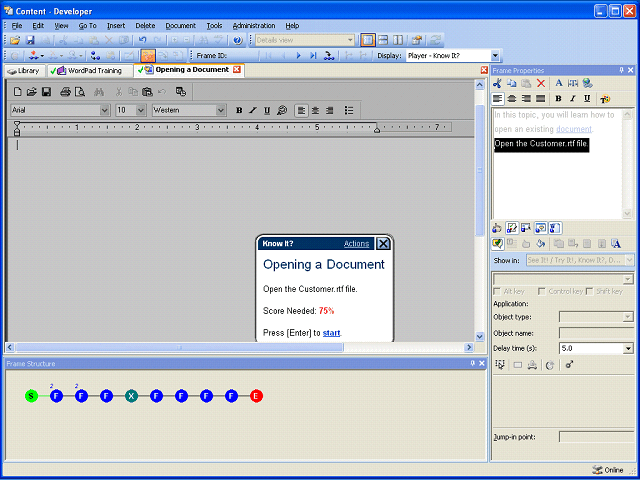Click the Bold B in WordPad format bar
The image size is (640, 480).
click(239, 110)
